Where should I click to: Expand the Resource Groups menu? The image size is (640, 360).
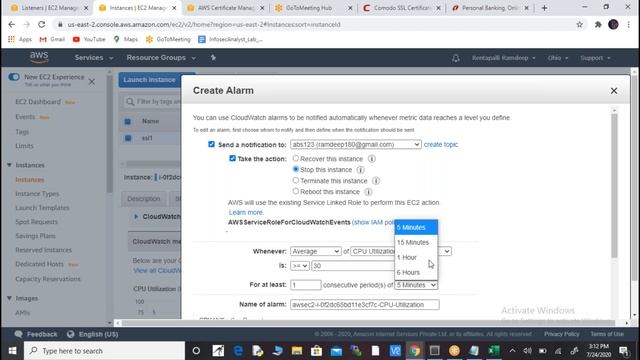[x=161, y=58]
